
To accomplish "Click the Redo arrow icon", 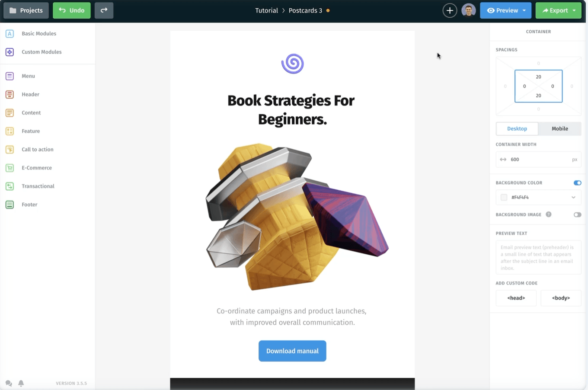I will point(104,10).
